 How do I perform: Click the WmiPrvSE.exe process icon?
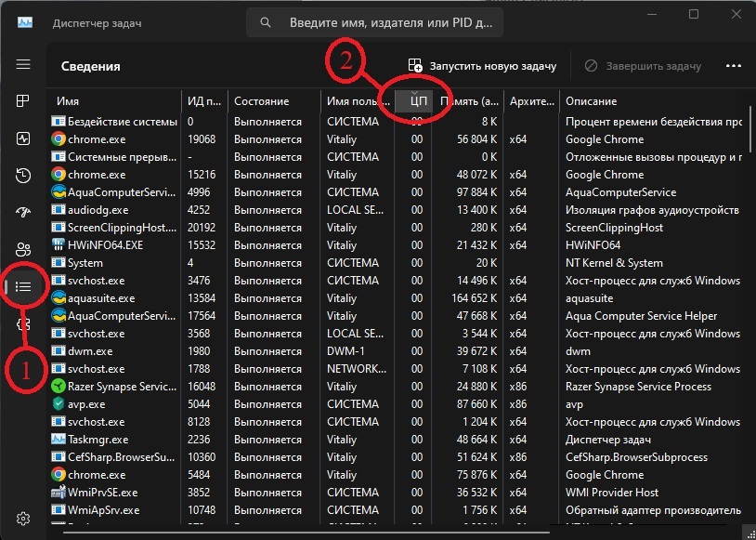(59, 493)
